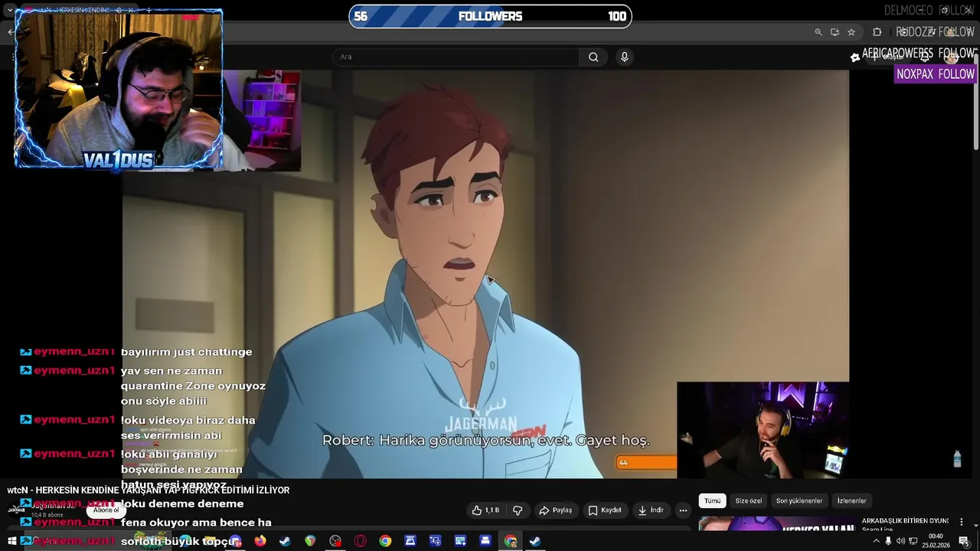Click the browser back arrow
This screenshot has width=980, height=551.
[x=10, y=32]
